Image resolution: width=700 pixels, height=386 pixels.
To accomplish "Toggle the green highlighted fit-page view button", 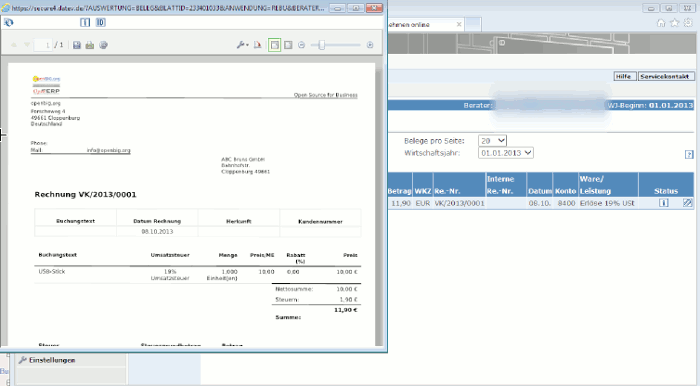I will click(275, 45).
